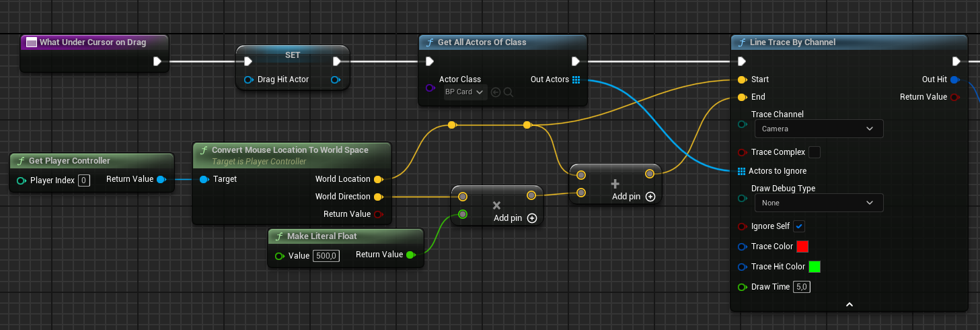Click the Make Literal Float Return Value pin

(410, 255)
